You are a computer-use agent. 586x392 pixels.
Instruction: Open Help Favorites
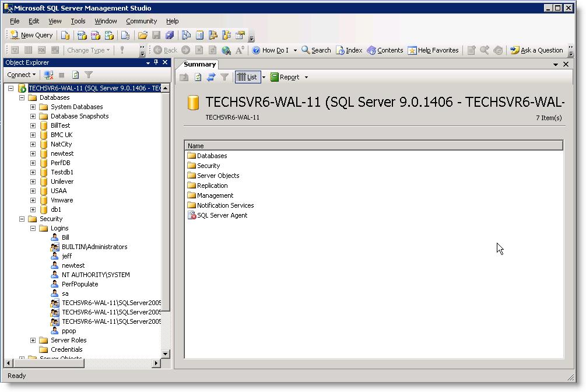tap(433, 50)
